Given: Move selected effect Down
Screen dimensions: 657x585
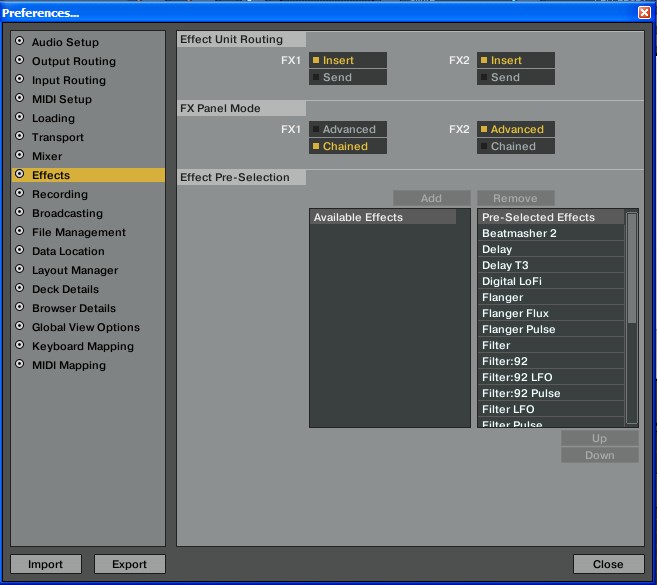Looking at the screenshot, I should [600, 456].
